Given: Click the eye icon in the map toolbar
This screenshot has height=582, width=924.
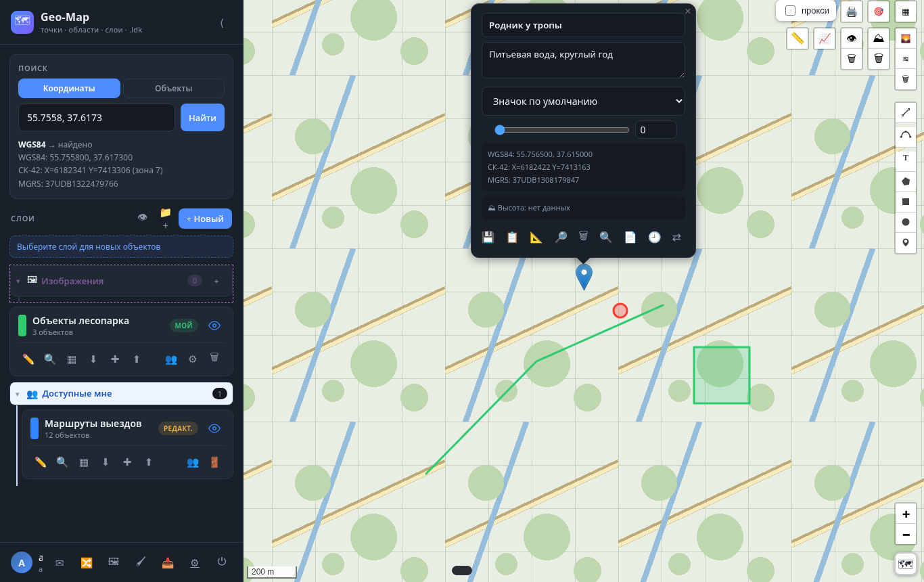Looking at the screenshot, I should coord(852,39).
